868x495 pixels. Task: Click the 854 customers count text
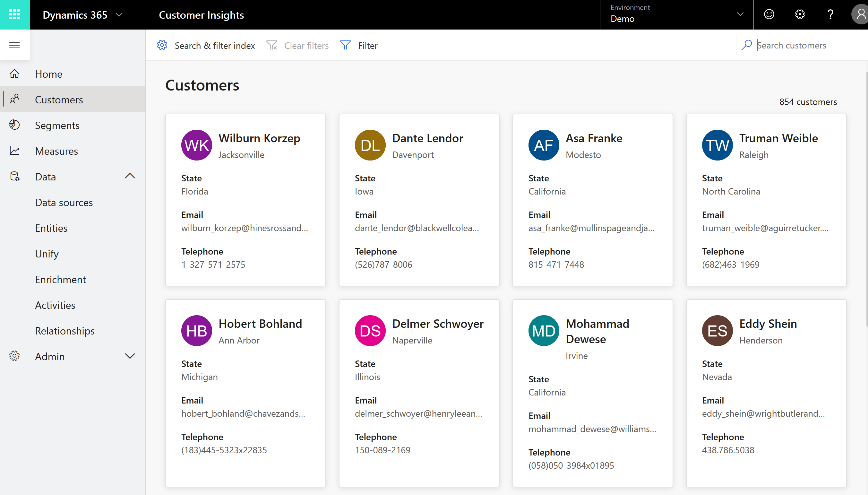(808, 102)
